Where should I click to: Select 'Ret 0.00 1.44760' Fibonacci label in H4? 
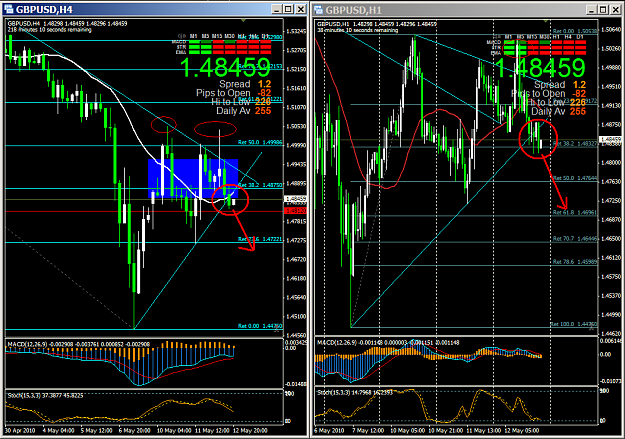[260, 326]
